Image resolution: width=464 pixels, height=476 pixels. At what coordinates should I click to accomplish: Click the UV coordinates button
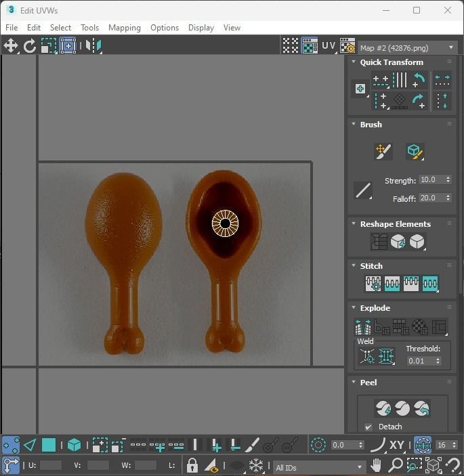[x=329, y=45]
